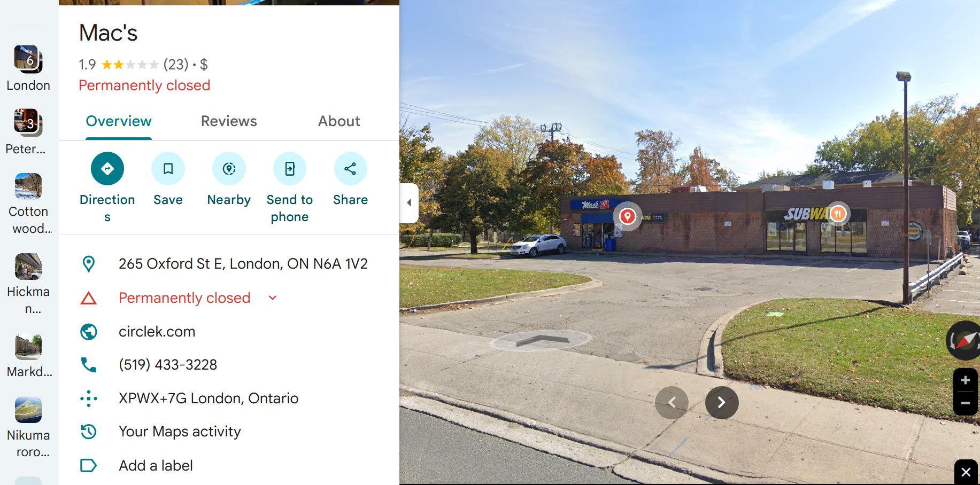Open Your Maps activity
Image resolution: width=980 pixels, height=485 pixels.
pyautogui.click(x=180, y=431)
